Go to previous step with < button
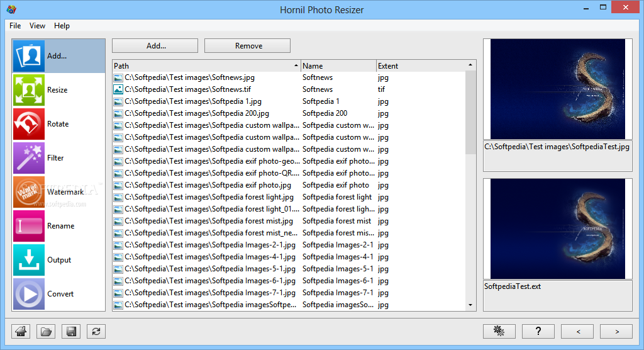 pos(577,332)
